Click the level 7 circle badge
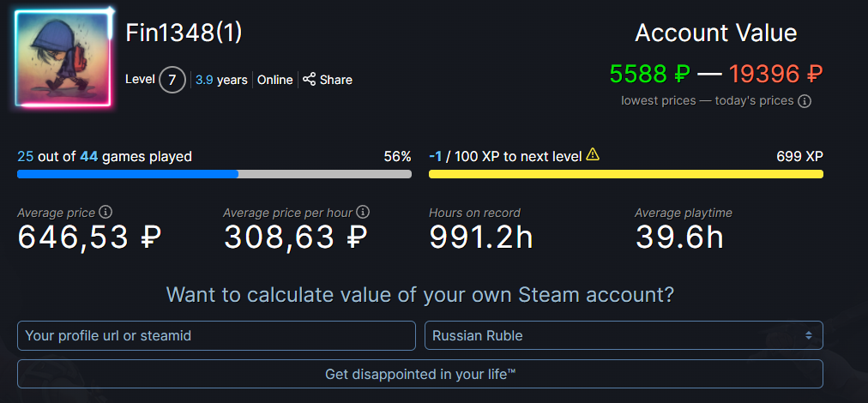This screenshot has width=868, height=403. pos(172,81)
